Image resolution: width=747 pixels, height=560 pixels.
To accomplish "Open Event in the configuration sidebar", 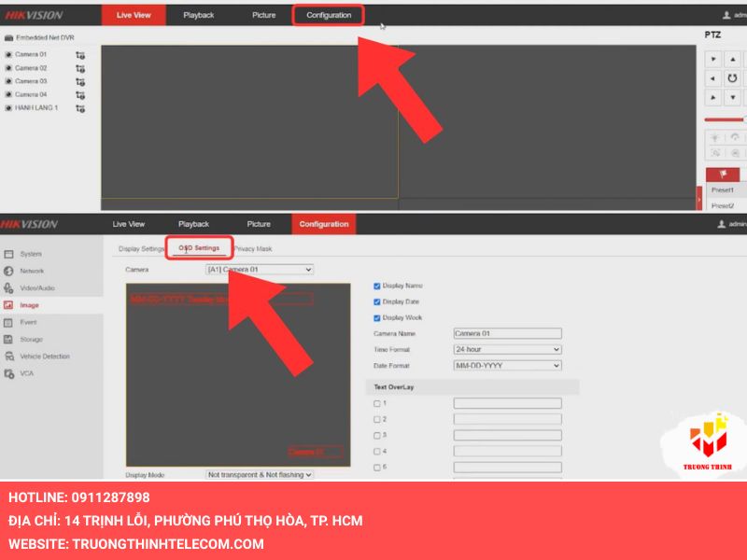I will pyautogui.click(x=29, y=322).
